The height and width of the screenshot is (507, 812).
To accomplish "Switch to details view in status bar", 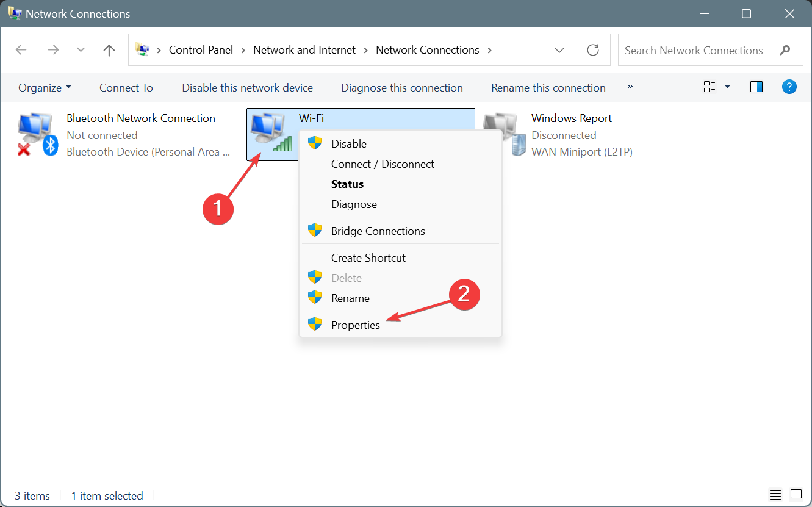I will tap(775, 495).
